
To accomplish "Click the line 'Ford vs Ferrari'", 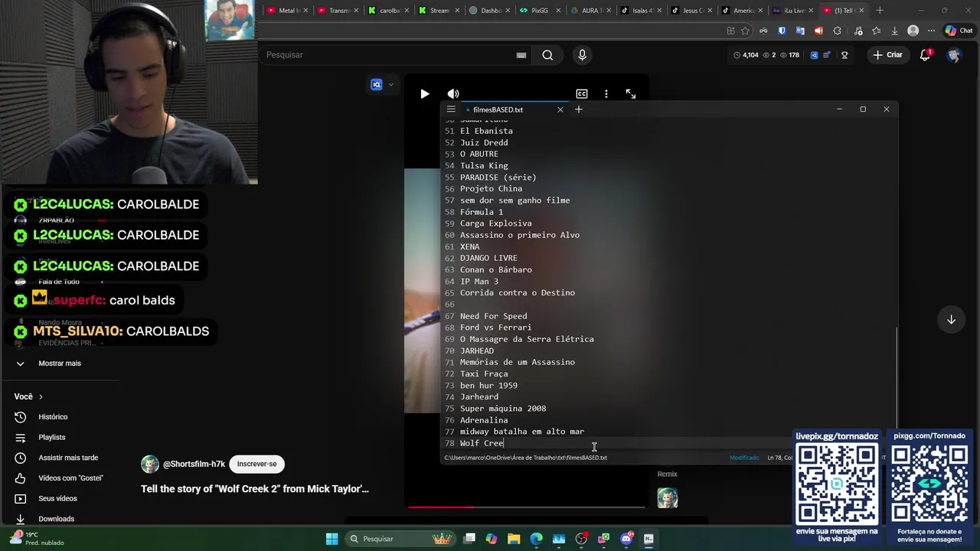I will coord(495,328).
